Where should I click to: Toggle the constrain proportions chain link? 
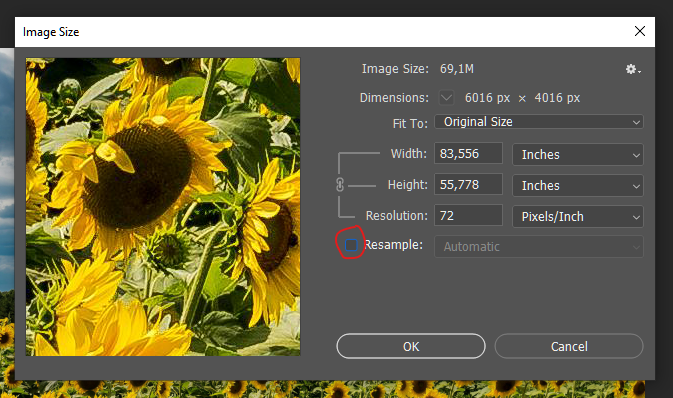(340, 185)
